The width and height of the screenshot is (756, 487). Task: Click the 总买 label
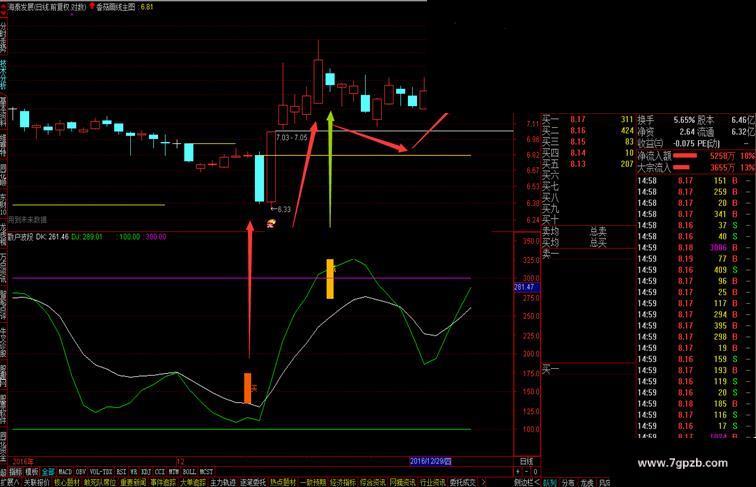(x=598, y=243)
